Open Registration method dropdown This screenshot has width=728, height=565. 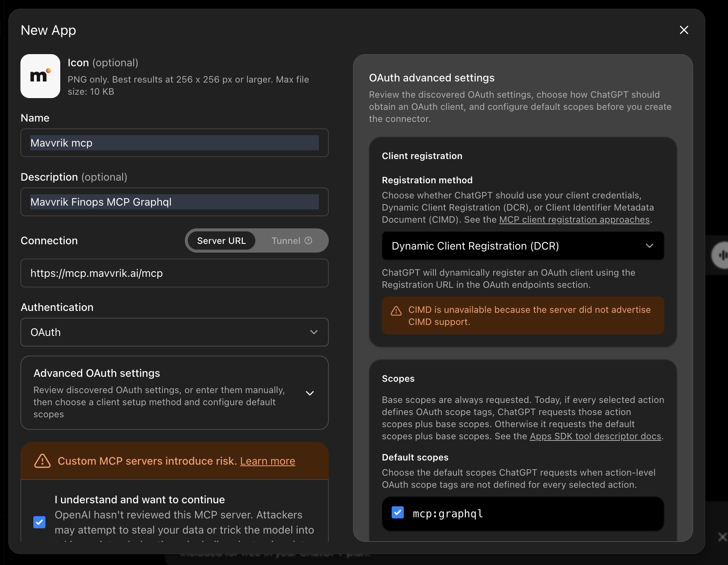click(x=523, y=246)
